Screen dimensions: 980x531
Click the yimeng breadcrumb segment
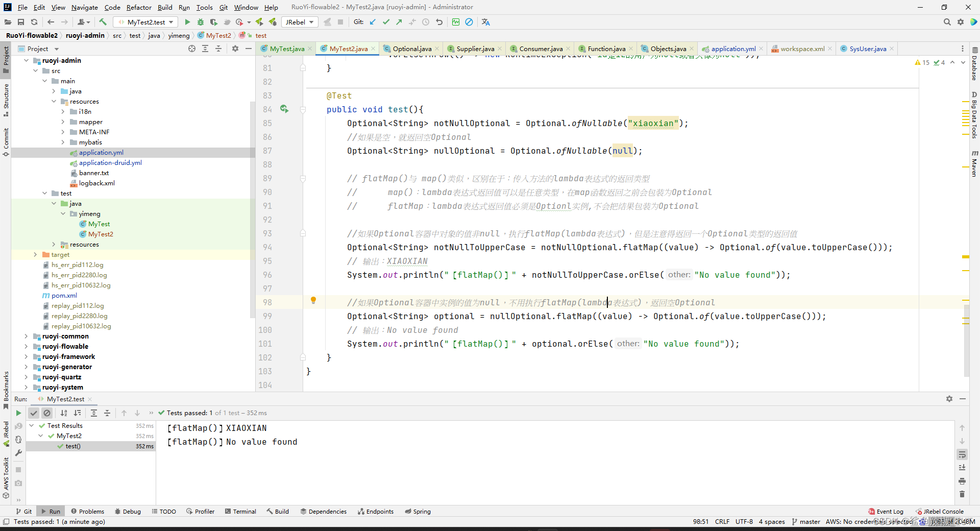tap(179, 35)
